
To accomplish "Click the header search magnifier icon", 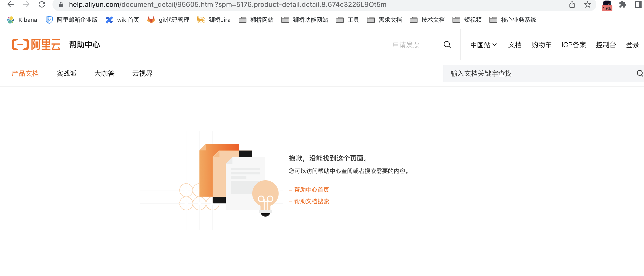I will pyautogui.click(x=447, y=45).
